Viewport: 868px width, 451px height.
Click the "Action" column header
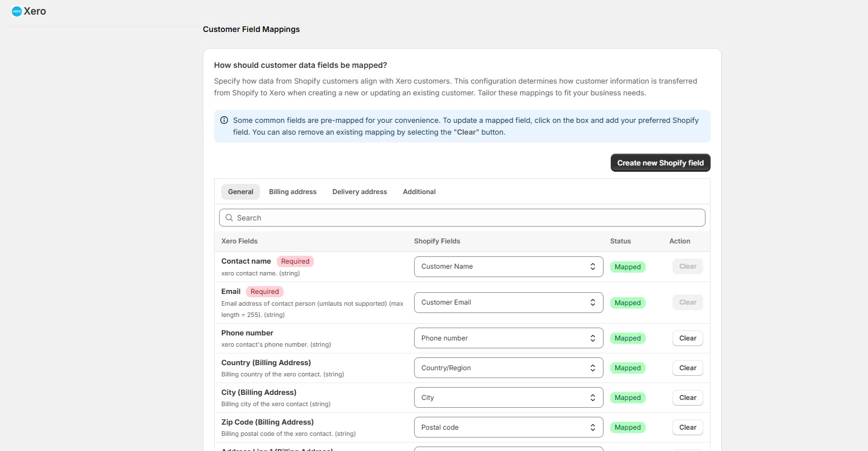pos(680,241)
